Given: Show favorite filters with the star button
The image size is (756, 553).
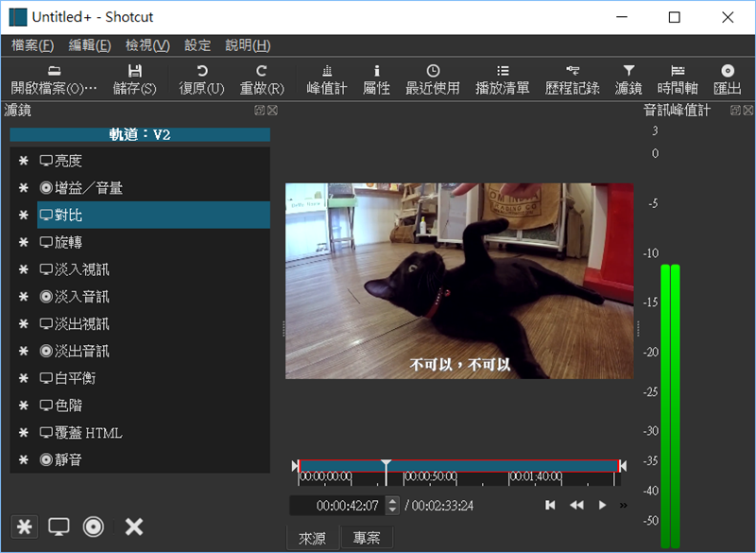Looking at the screenshot, I should (x=25, y=527).
